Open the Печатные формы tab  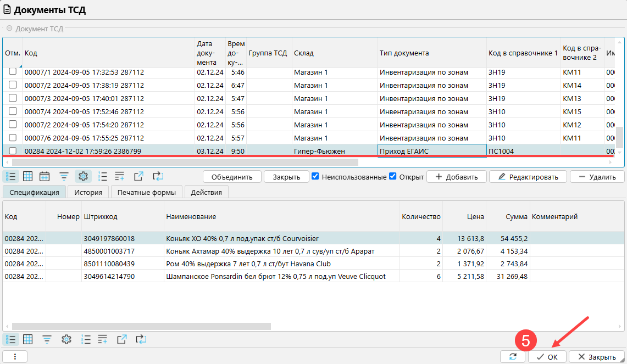point(147,192)
